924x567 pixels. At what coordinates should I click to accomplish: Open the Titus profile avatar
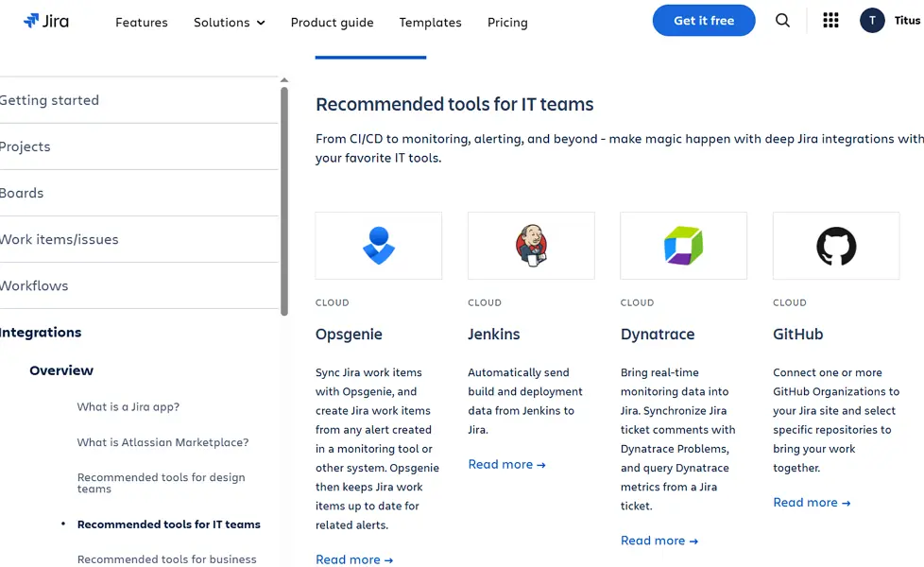[872, 21]
